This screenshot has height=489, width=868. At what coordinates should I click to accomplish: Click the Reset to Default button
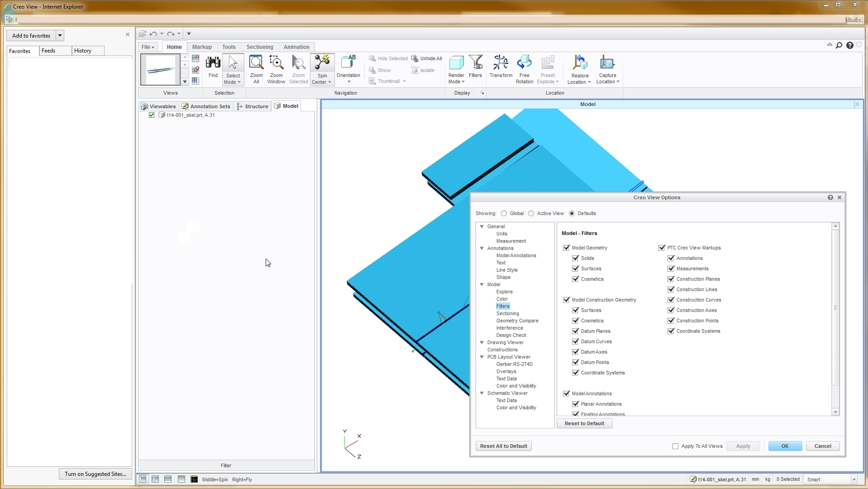(x=584, y=423)
